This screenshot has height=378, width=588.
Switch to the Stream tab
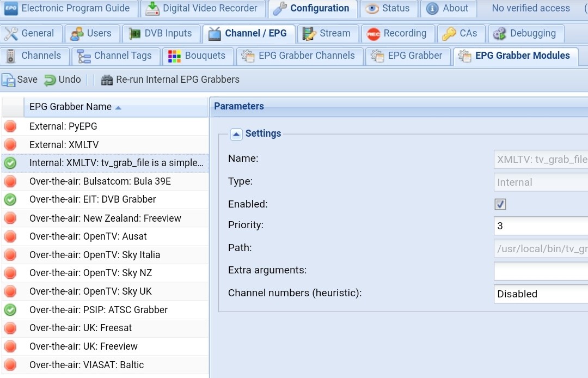click(327, 33)
